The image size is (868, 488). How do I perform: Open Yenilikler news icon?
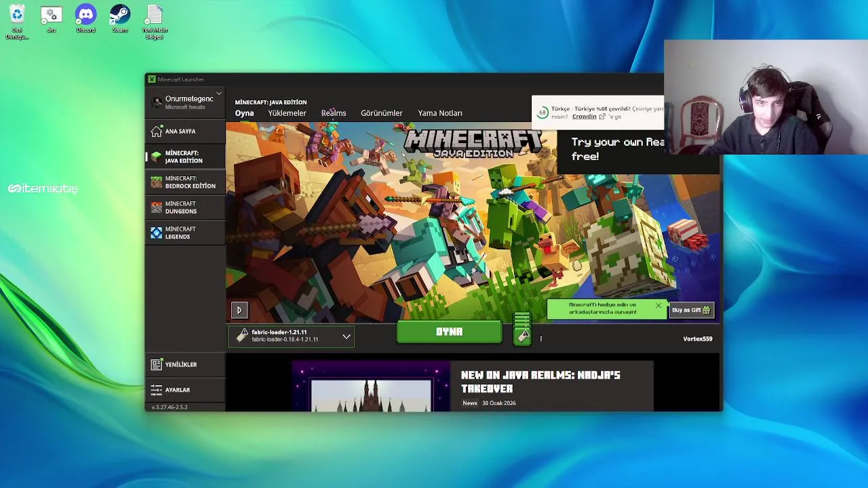click(157, 365)
